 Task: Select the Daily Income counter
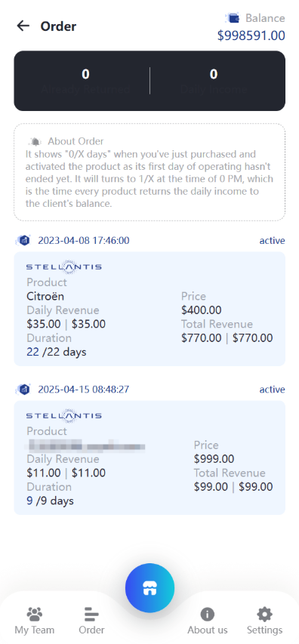coord(214,81)
